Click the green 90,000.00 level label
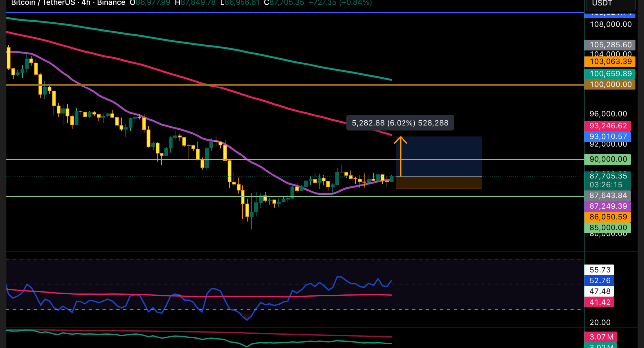This screenshot has height=348, width=644. tap(610, 159)
